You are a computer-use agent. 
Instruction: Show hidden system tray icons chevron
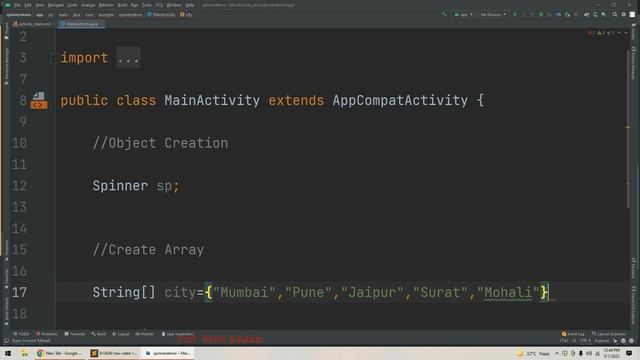557,353
